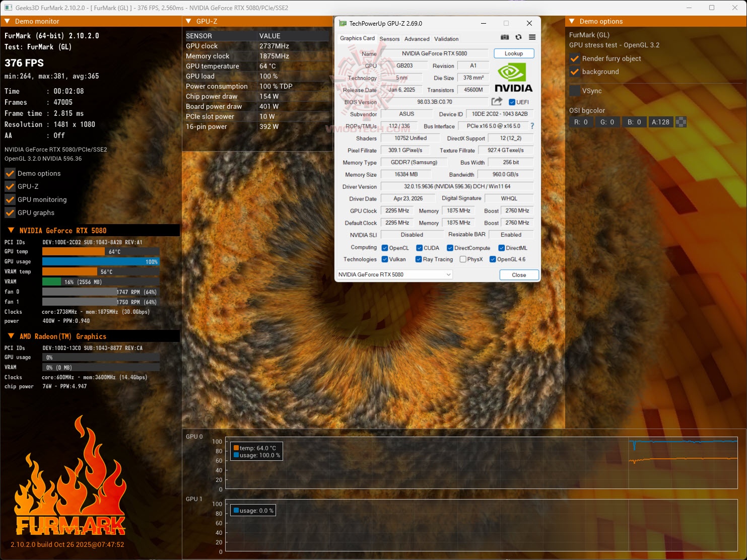Open the GPU-Z hamburger menu icon
The image size is (747, 560).
532,37
